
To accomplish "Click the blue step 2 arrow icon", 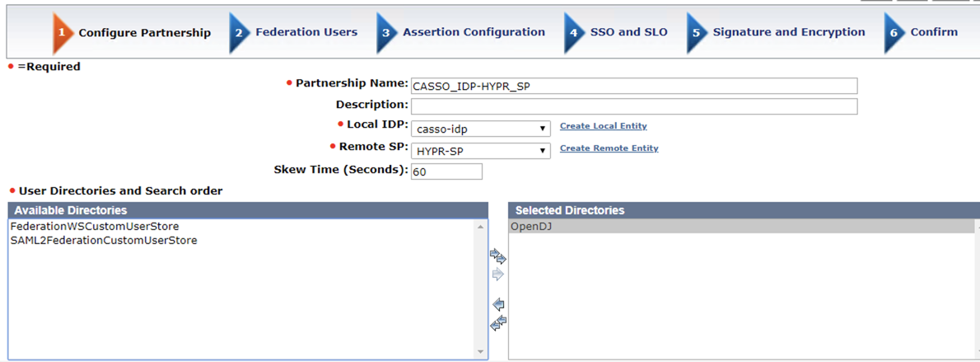I will tap(240, 32).
